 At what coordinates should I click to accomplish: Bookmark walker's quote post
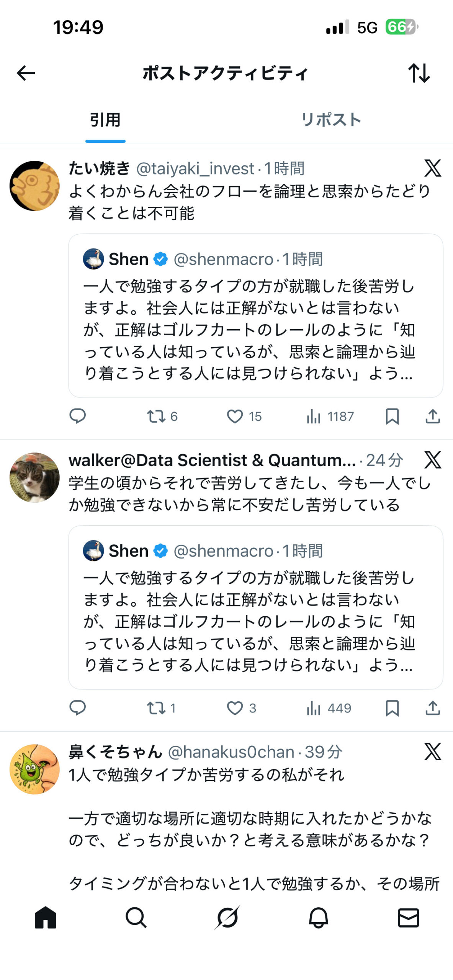pyautogui.click(x=392, y=708)
